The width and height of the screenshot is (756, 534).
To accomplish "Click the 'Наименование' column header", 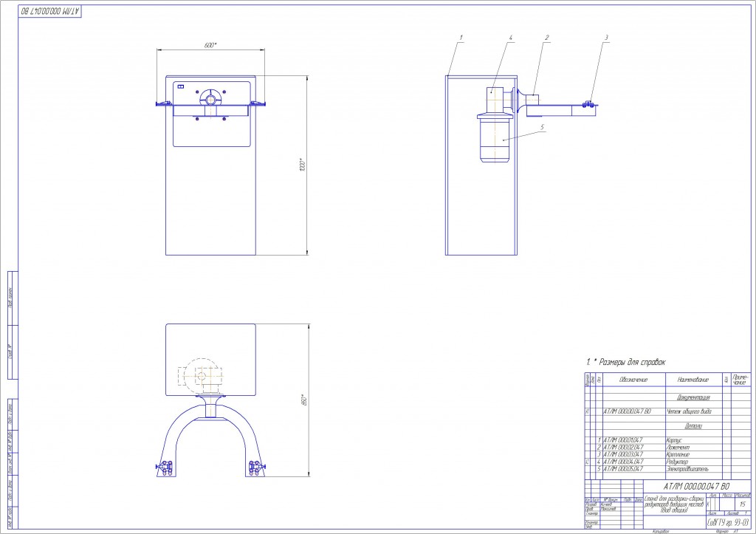I will tap(693, 380).
